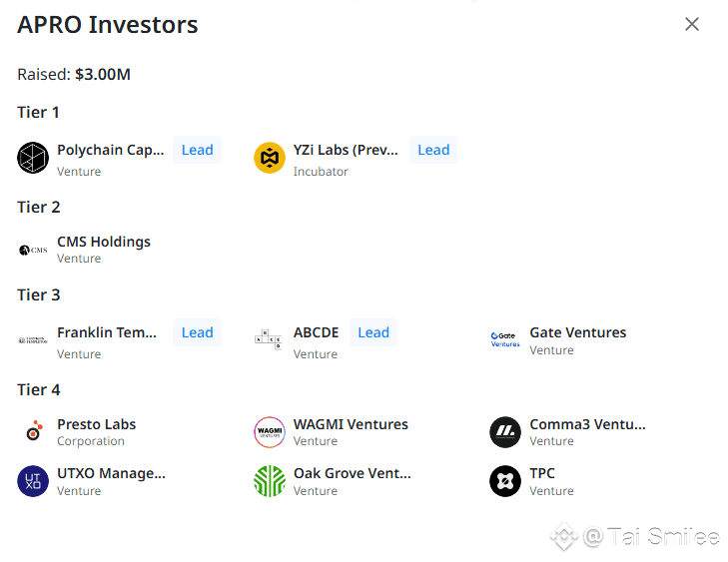This screenshot has width=728, height=562.
Task: Click the Franklin Templeton logo icon
Action: pos(33,340)
